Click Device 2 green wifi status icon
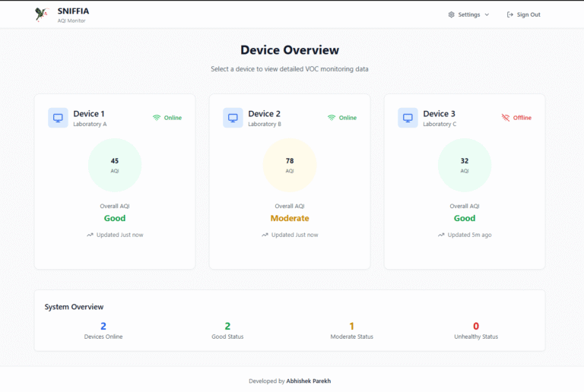Screen dimensions: 584x392 click(x=332, y=118)
